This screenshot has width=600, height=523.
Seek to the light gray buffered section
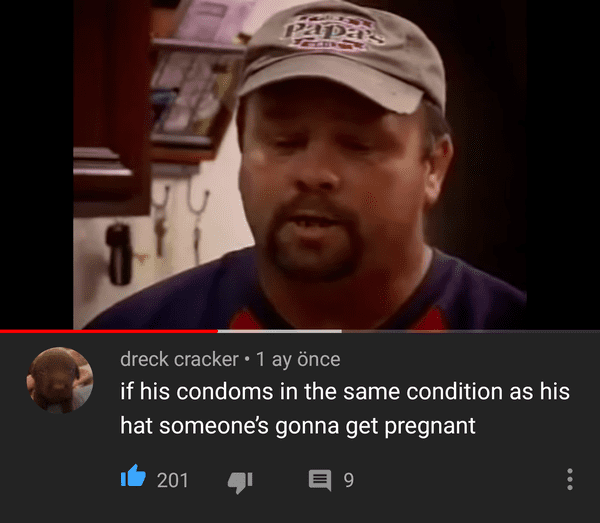(x=280, y=331)
